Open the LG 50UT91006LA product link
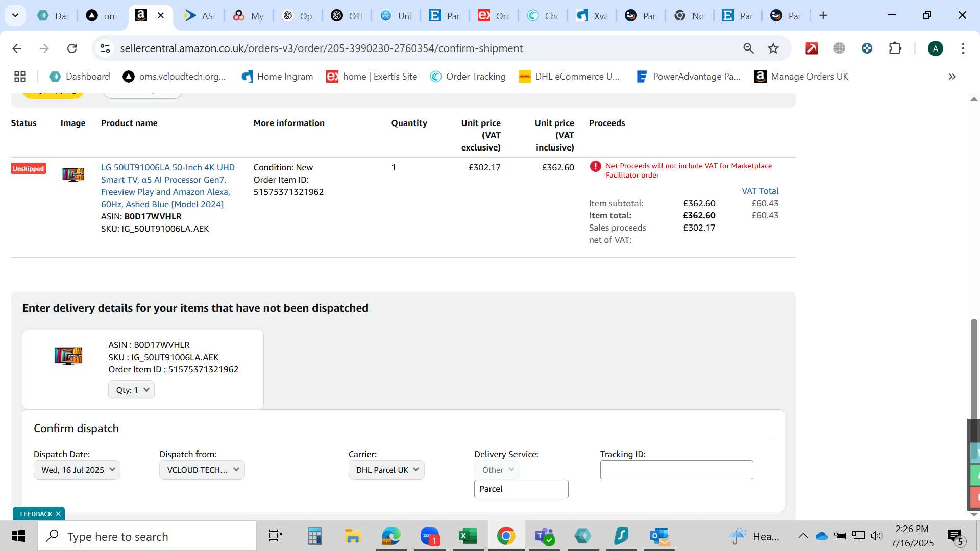The height and width of the screenshot is (551, 980). pyautogui.click(x=168, y=186)
